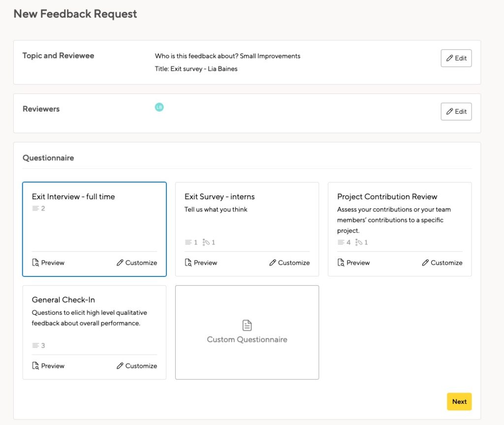Image resolution: width=504 pixels, height=425 pixels.
Task: Click the document icon in Custom Questionnaire
Action: click(247, 325)
